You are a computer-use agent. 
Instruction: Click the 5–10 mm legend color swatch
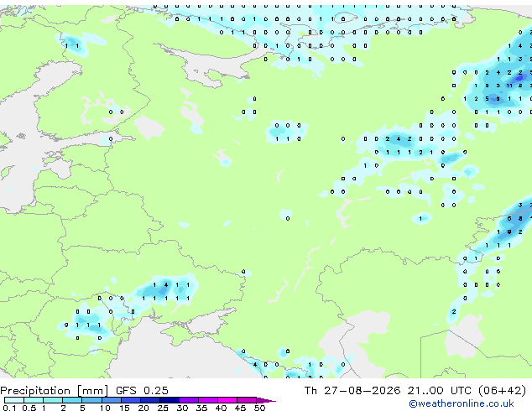tap(91, 400)
